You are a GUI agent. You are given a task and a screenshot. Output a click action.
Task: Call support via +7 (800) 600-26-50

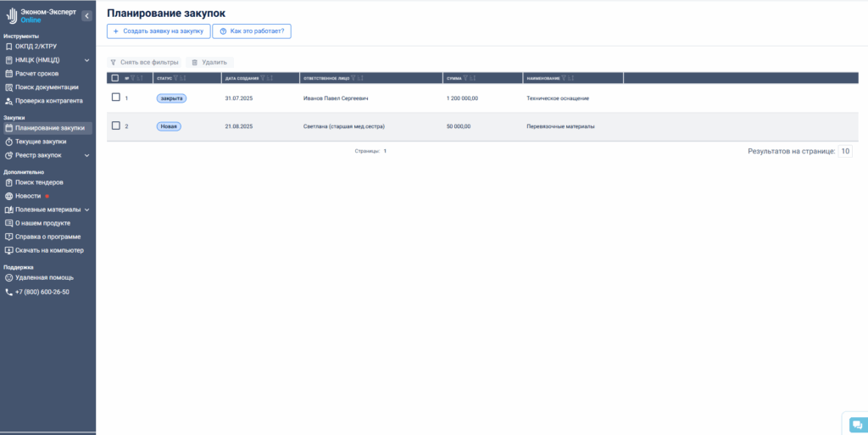pyautogui.click(x=42, y=292)
